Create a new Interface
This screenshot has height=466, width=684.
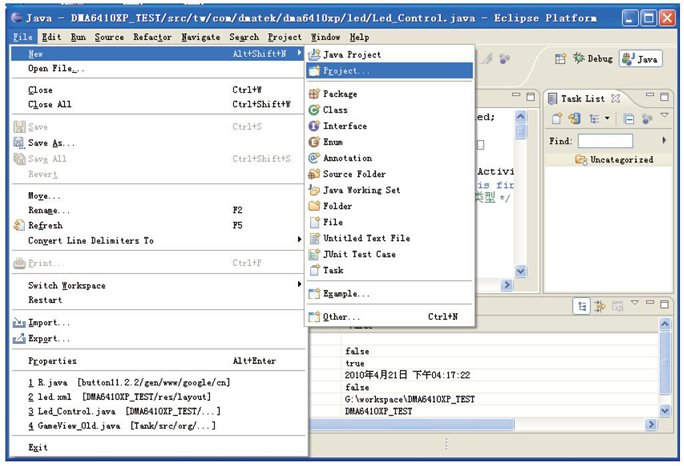389,126
